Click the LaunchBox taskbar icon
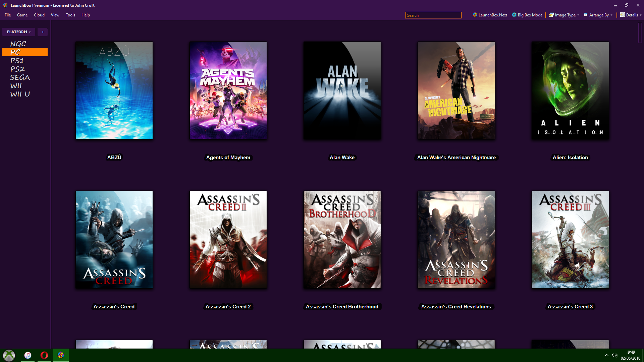Viewport: 644px width, 362px height. pyautogui.click(x=61, y=355)
